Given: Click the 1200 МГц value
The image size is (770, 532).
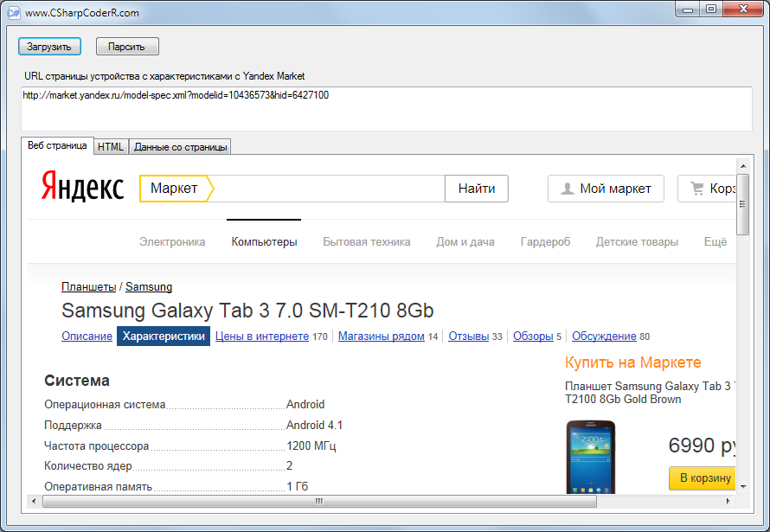Looking at the screenshot, I should (311, 445).
